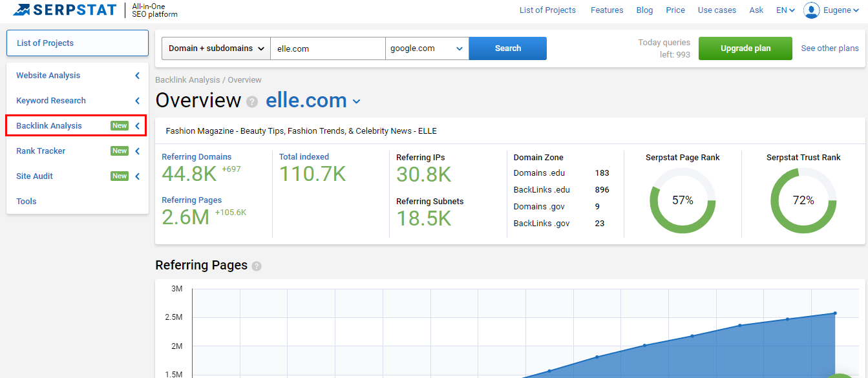The height and width of the screenshot is (378, 868).
Task: Expand the Website Analysis sidebar chevron
Action: (137, 76)
